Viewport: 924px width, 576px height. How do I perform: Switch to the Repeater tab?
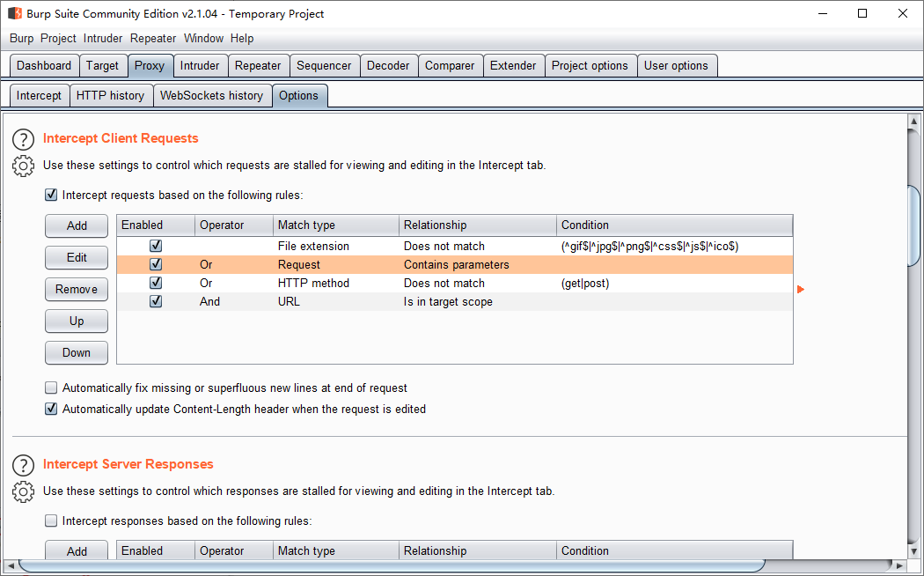(258, 65)
